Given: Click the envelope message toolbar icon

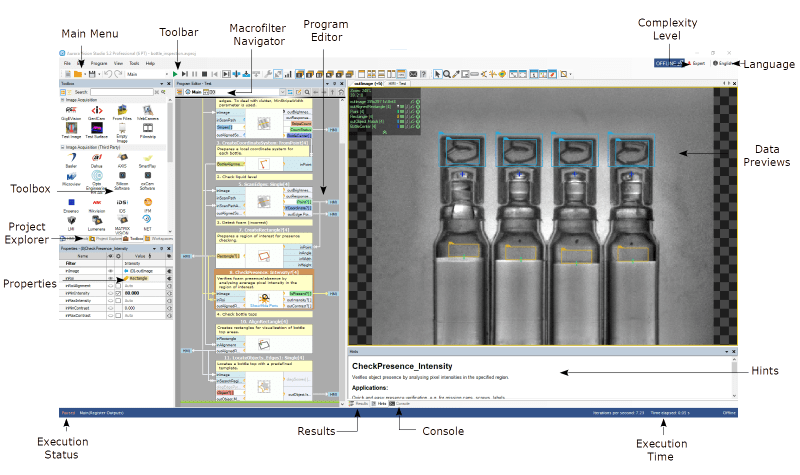Looking at the screenshot, I should (413, 74).
